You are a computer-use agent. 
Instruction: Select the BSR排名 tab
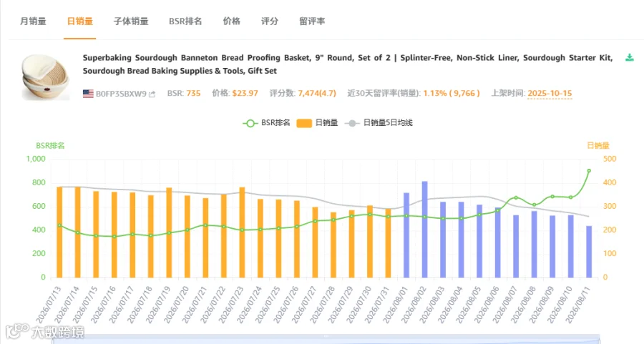[185, 21]
